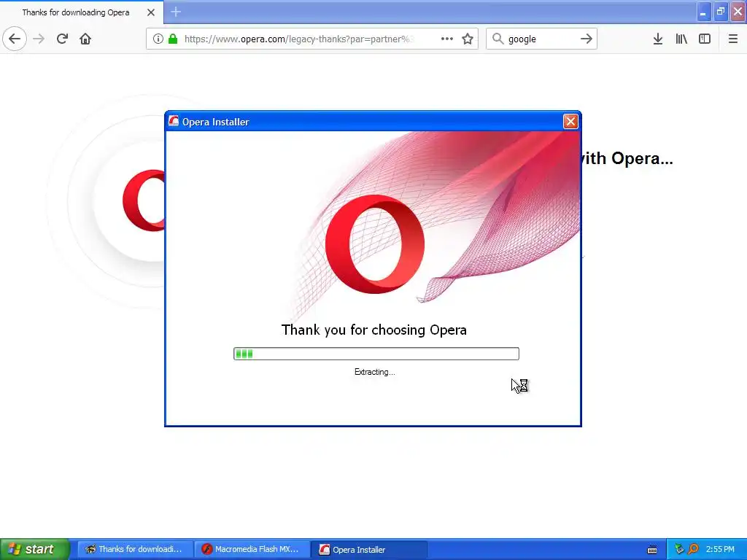
Task: Click the Opera logo on web page
Action: click(x=144, y=201)
